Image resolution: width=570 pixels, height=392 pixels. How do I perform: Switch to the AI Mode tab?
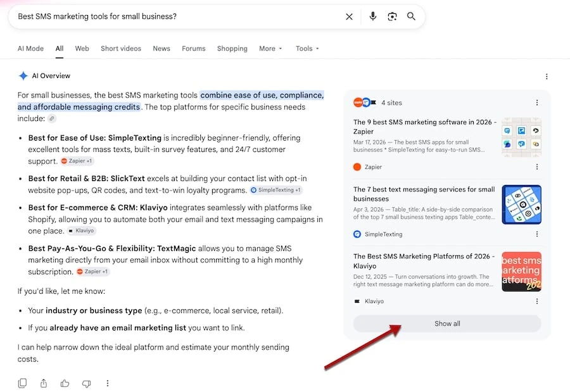(x=30, y=48)
